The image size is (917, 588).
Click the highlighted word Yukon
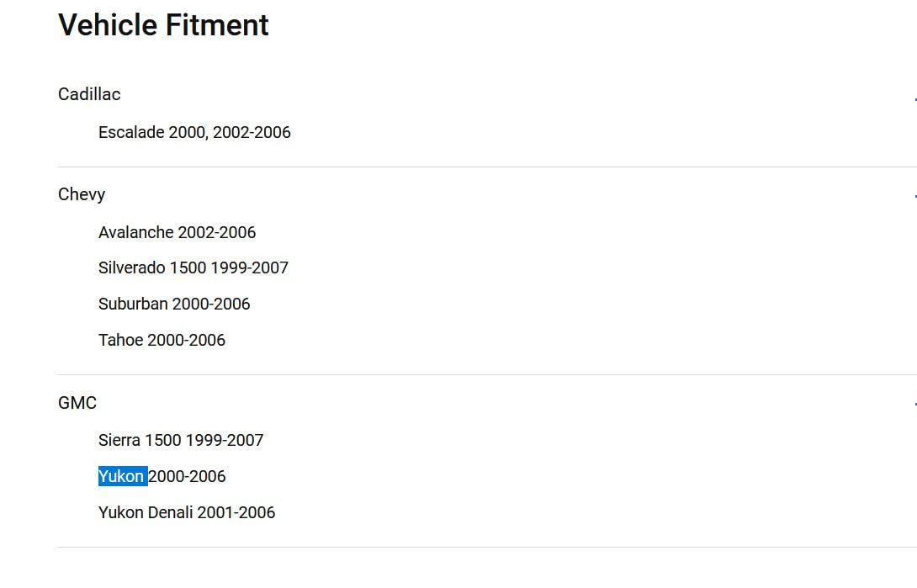(121, 476)
